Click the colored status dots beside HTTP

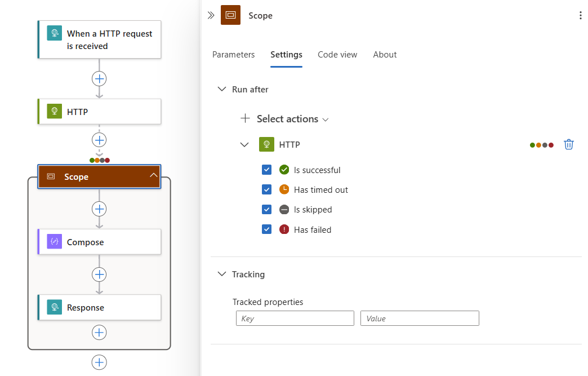click(x=541, y=144)
